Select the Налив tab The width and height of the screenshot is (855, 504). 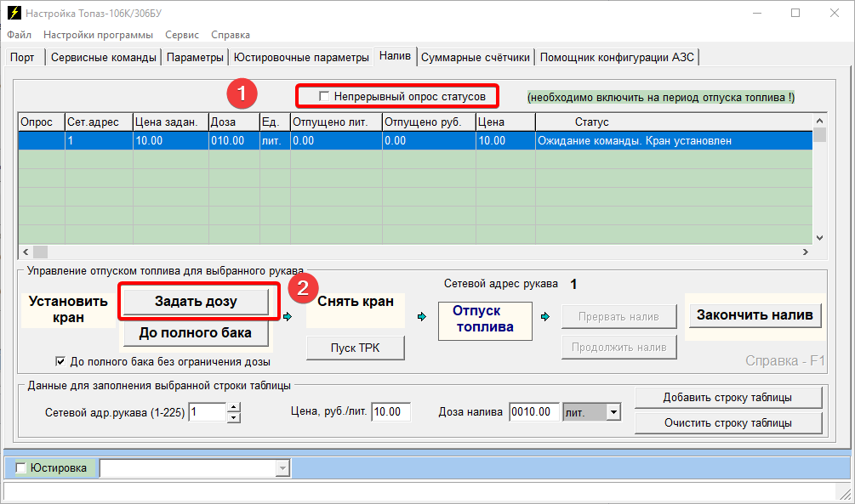395,56
